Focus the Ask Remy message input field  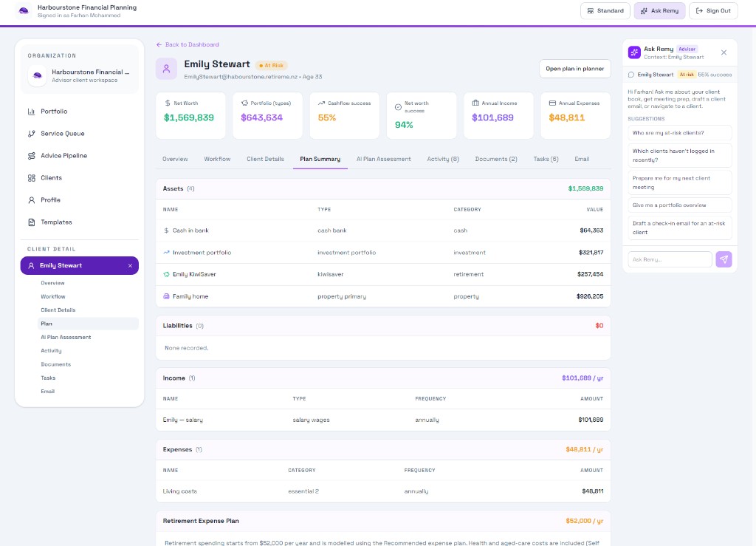[x=670, y=259]
